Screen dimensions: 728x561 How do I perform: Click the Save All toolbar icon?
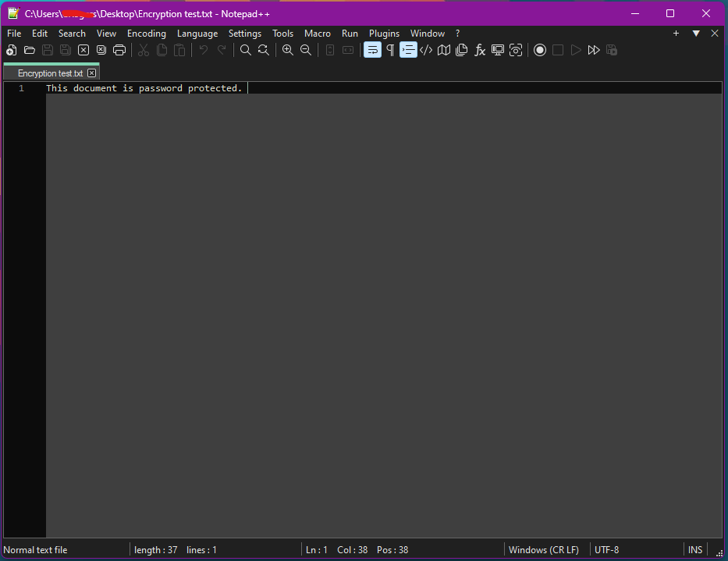coord(66,50)
